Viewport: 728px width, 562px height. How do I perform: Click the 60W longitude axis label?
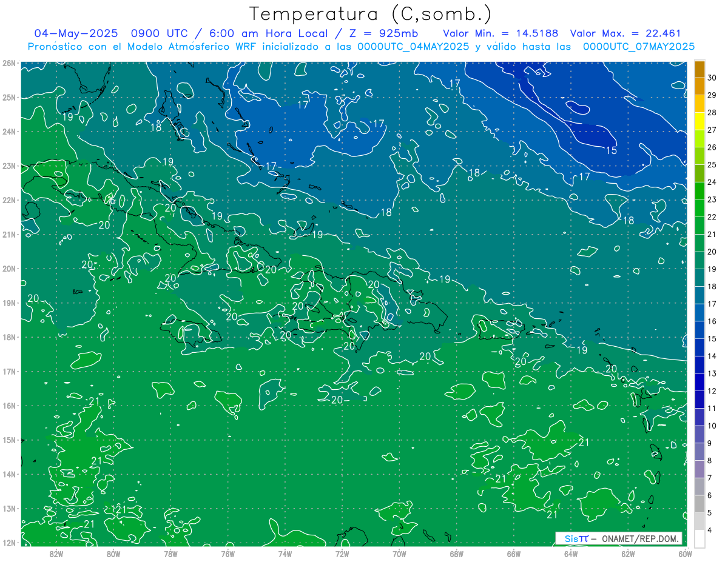pyautogui.click(x=685, y=554)
